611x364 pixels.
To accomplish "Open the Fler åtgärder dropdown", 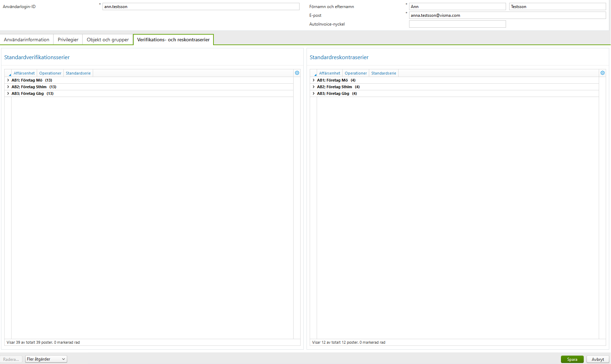I will tap(46, 359).
